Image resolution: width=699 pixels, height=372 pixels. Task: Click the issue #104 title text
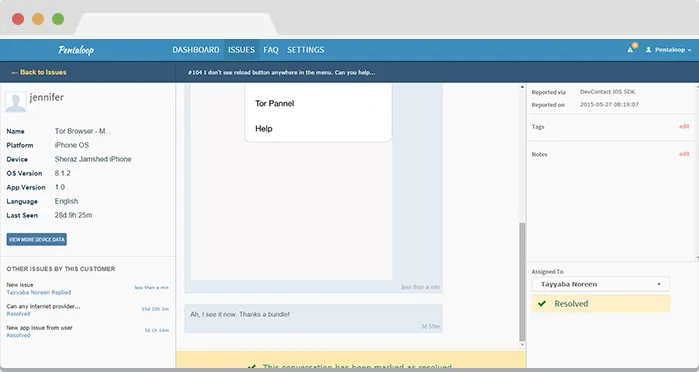281,72
